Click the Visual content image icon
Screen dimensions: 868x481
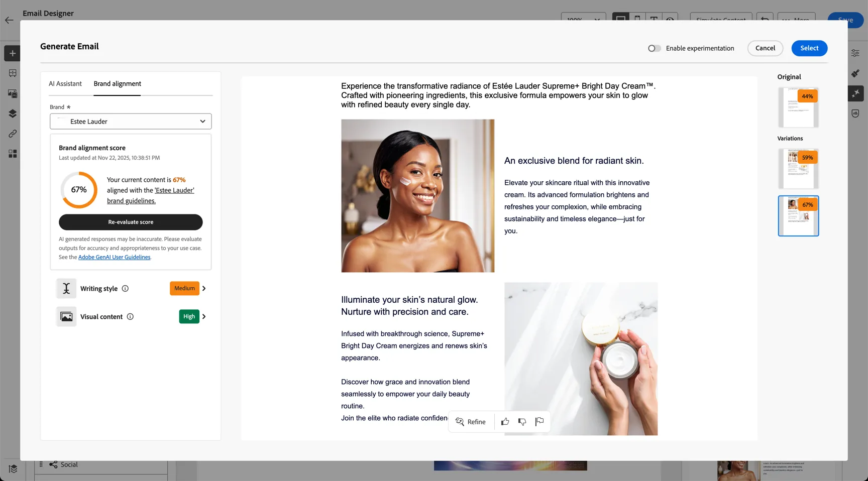pos(66,316)
